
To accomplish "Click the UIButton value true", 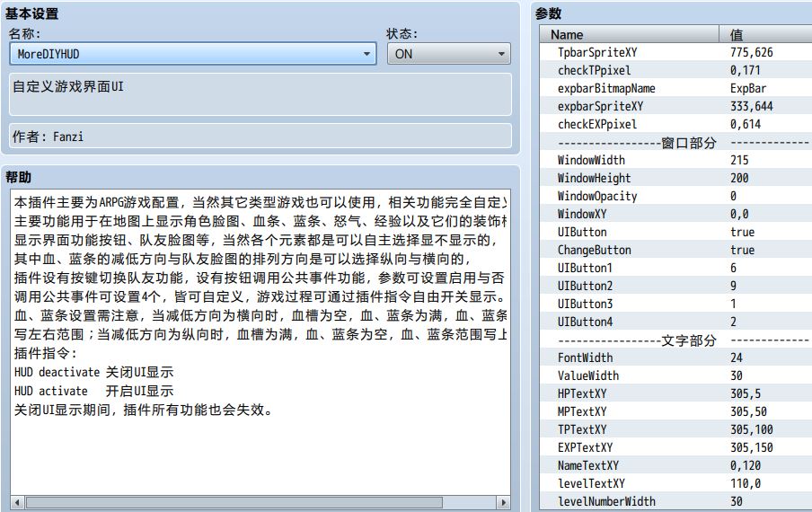I will pyautogui.click(x=742, y=232).
